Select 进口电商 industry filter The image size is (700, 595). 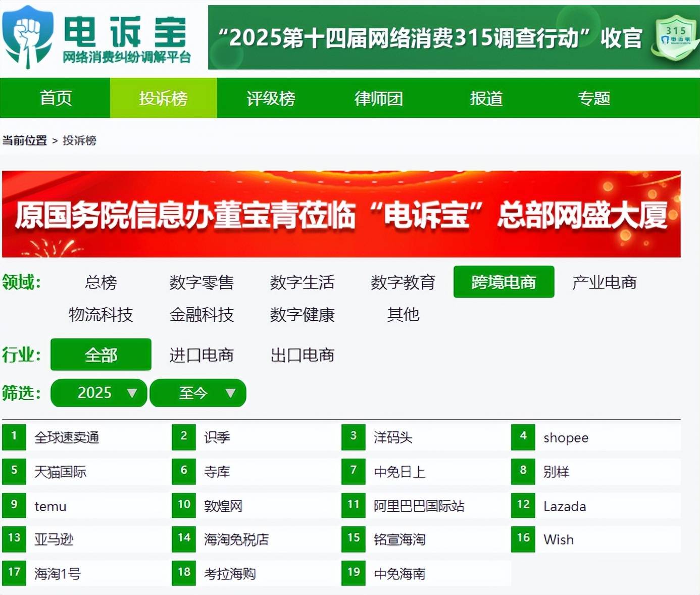click(x=202, y=355)
